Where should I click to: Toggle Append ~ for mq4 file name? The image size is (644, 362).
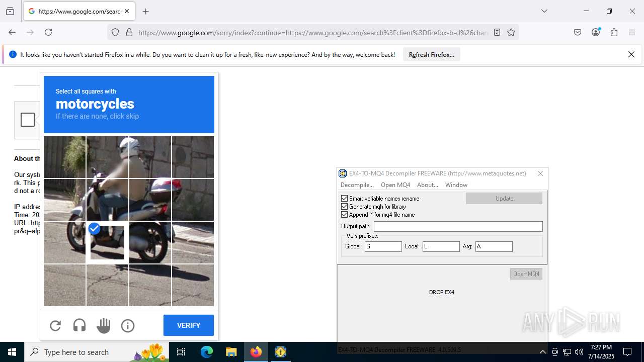(345, 215)
